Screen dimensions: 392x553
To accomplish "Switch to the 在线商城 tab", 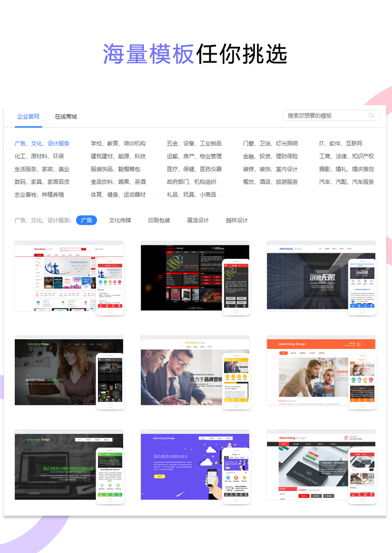I will point(65,117).
